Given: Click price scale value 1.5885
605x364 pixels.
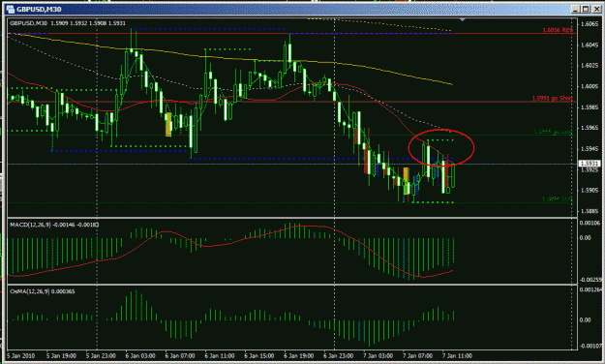Looking at the screenshot, I should pyautogui.click(x=590, y=211).
